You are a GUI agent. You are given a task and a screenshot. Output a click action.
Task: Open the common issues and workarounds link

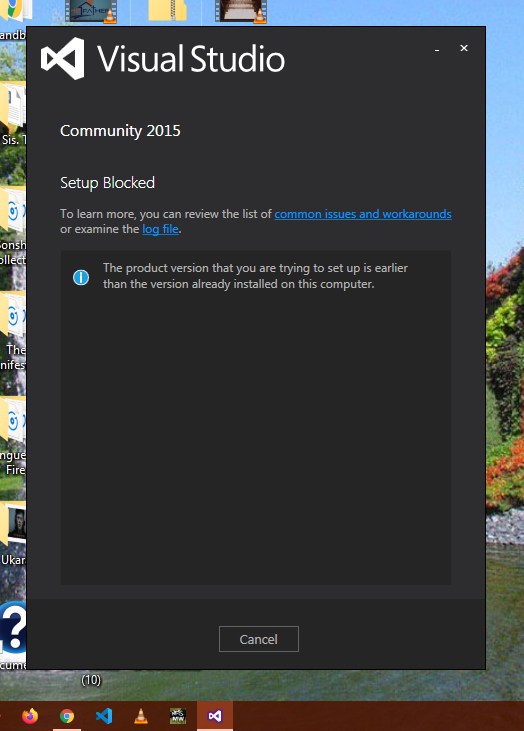(x=363, y=214)
